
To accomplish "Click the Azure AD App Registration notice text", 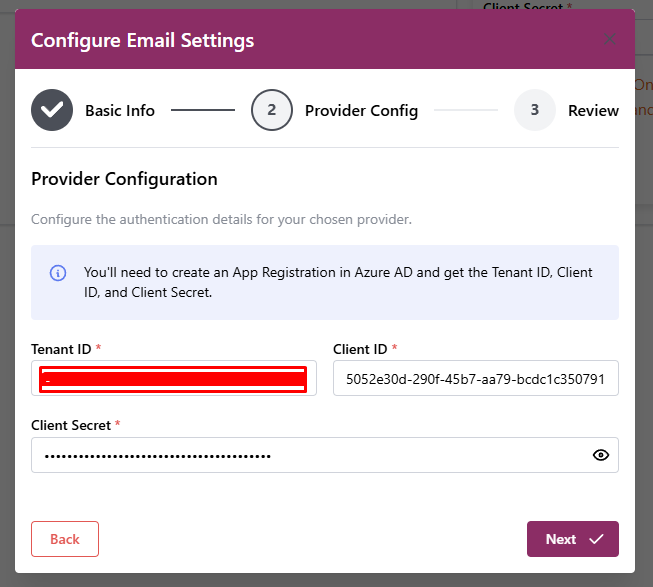I will [338, 282].
